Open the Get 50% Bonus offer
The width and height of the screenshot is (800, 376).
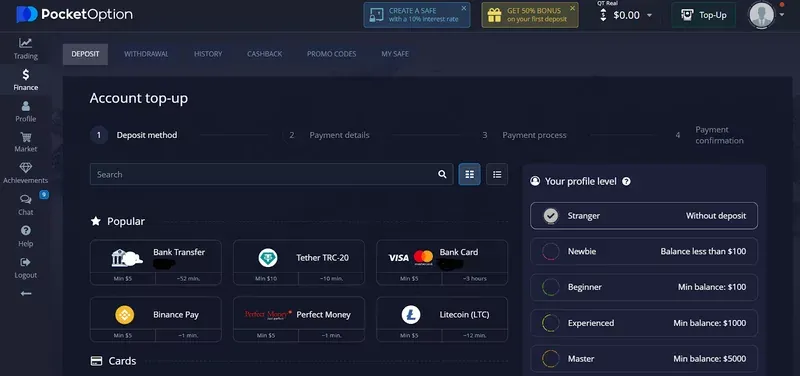[x=530, y=15]
